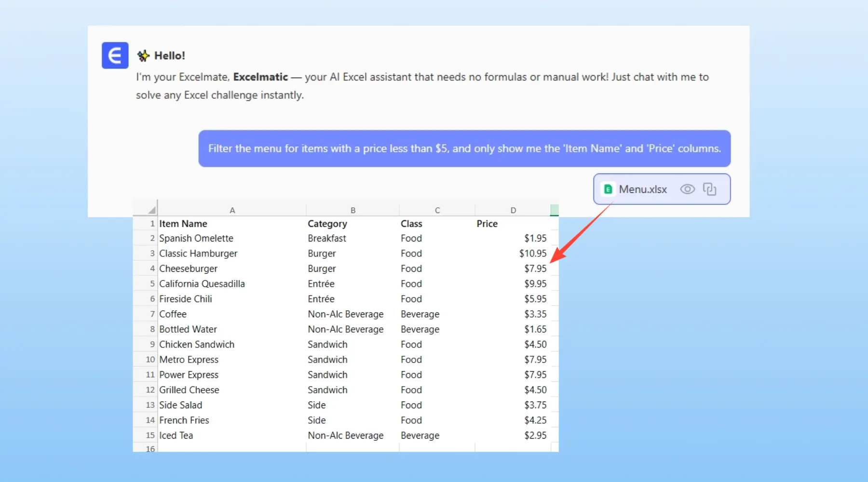Click the Category header cell
This screenshot has height=482, width=868.
327,224
